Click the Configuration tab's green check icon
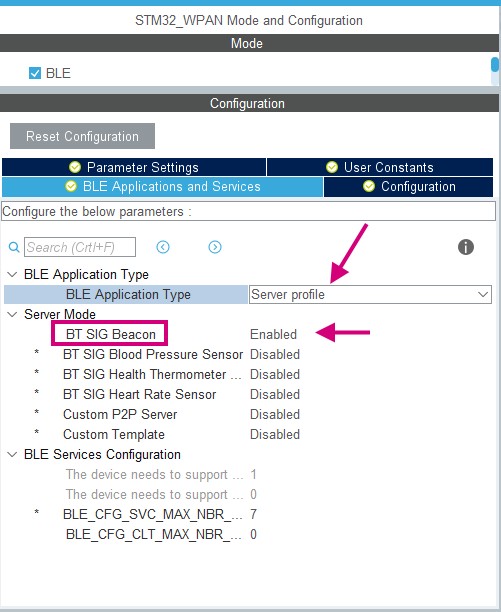Screen dimensions: 501x612 [x=369, y=186]
